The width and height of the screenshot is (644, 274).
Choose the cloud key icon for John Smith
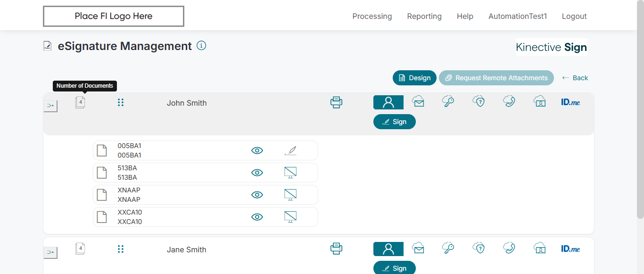[x=448, y=102]
